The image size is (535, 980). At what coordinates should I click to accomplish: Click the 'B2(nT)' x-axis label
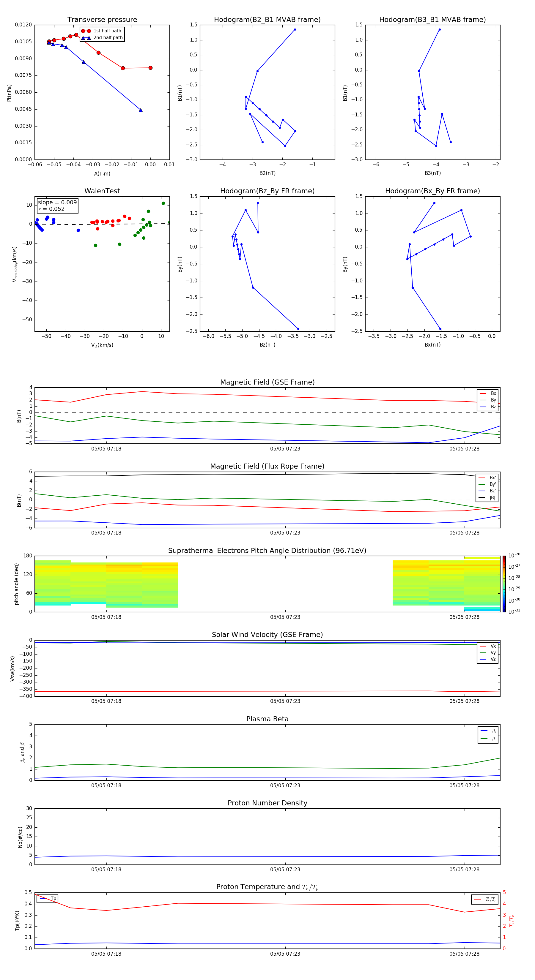tap(267, 173)
